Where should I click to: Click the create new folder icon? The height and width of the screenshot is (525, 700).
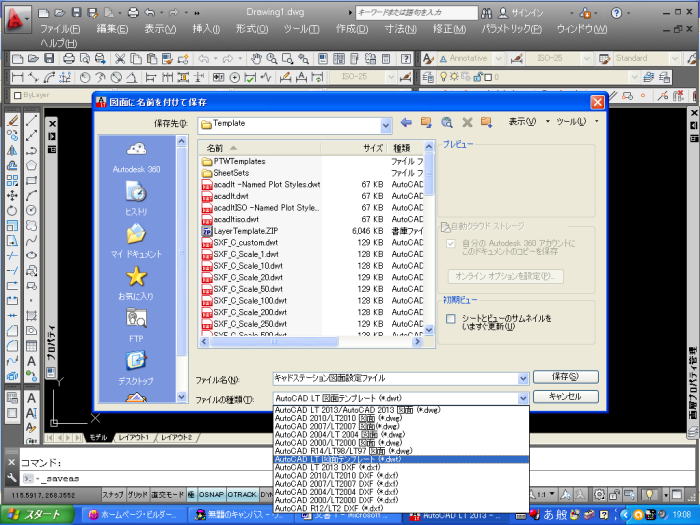click(x=487, y=122)
